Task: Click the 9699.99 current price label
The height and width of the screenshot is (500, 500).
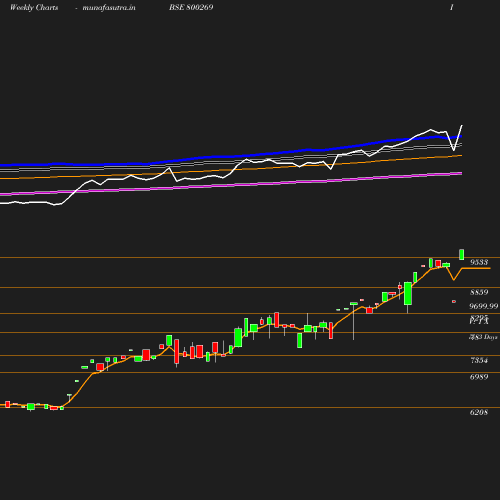Action: point(484,306)
